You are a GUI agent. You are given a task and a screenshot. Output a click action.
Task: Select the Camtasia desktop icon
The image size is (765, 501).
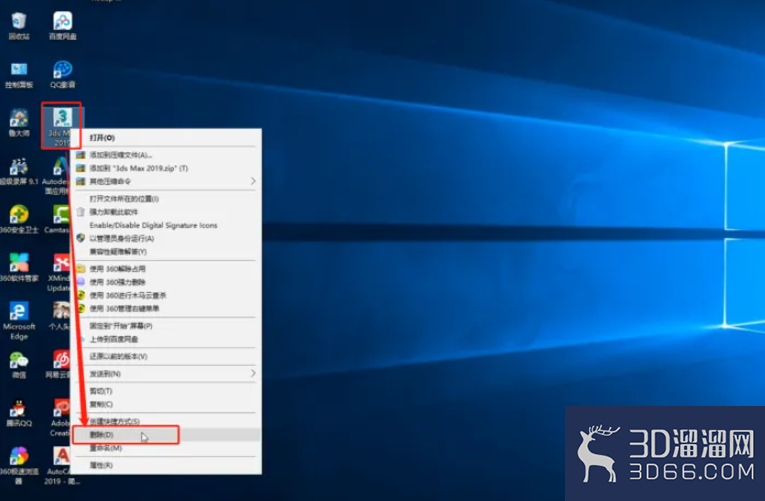[x=57, y=220]
